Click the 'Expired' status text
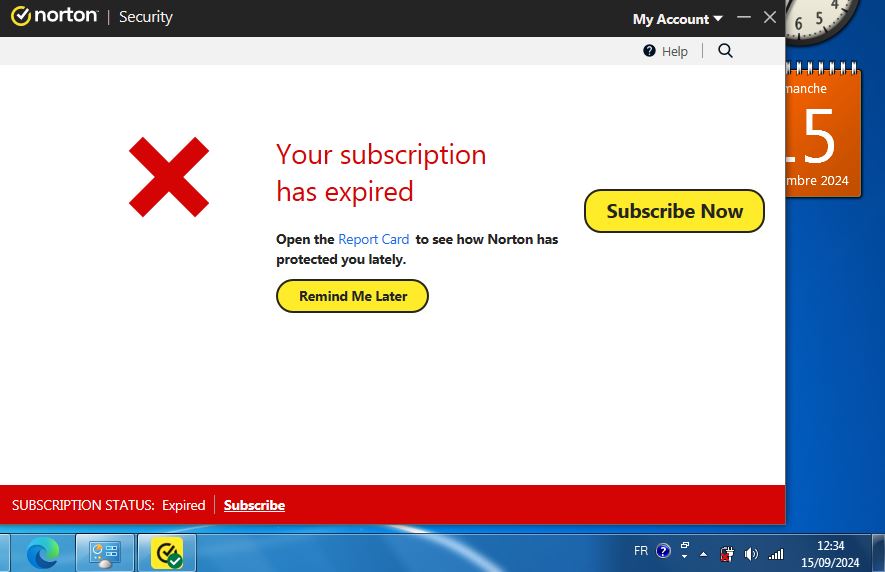The image size is (885, 572). pos(183,505)
